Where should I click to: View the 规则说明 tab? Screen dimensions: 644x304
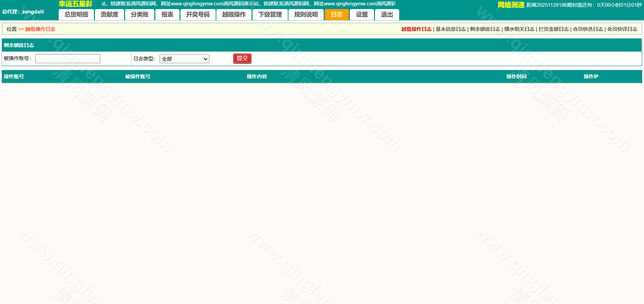pos(306,14)
